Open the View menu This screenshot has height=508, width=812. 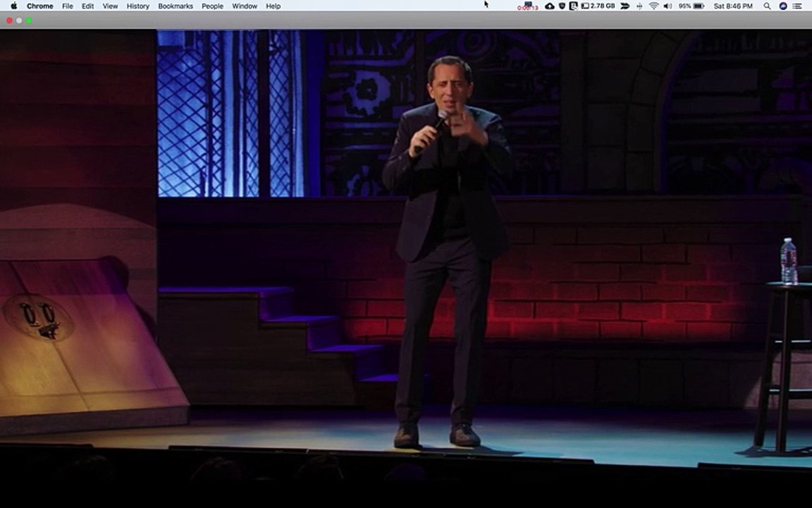pyautogui.click(x=110, y=6)
